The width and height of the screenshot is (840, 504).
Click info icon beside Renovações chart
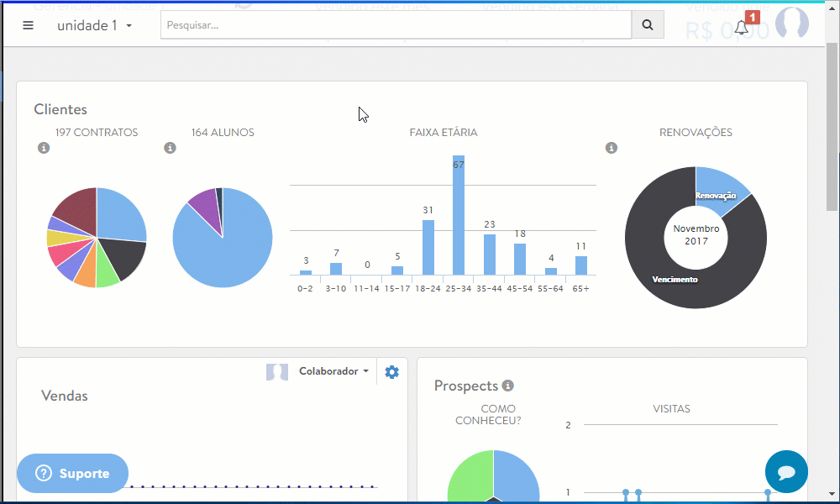click(612, 149)
